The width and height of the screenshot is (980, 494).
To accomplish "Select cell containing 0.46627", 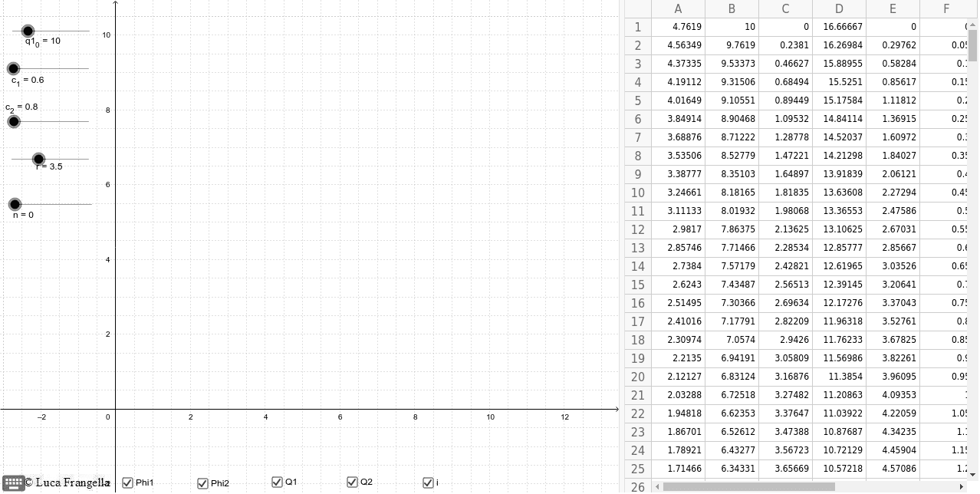I will tap(785, 64).
